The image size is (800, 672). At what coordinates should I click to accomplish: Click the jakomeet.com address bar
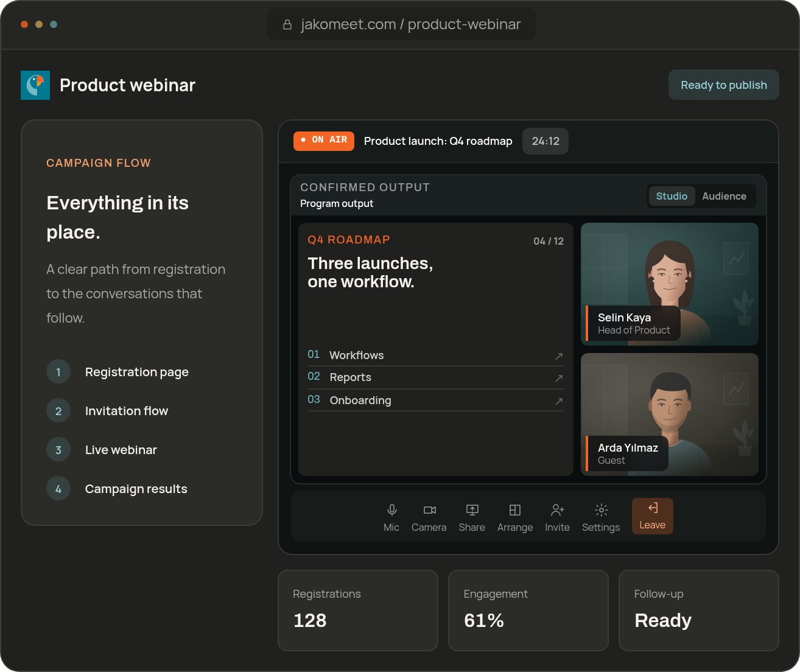tap(401, 24)
